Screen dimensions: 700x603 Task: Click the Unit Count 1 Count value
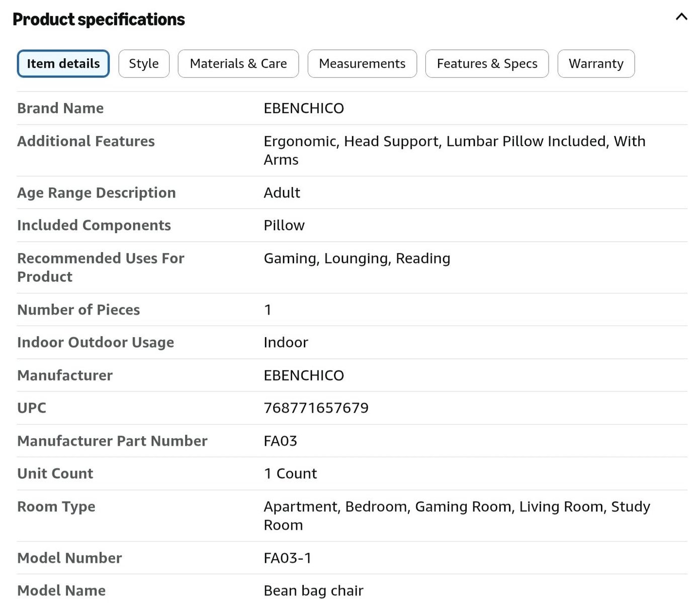pyautogui.click(x=291, y=473)
